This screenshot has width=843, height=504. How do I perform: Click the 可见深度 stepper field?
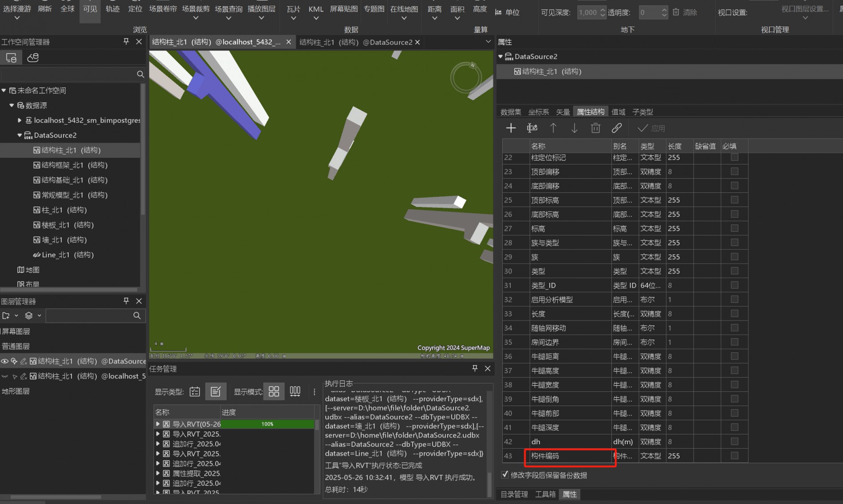[x=591, y=12]
